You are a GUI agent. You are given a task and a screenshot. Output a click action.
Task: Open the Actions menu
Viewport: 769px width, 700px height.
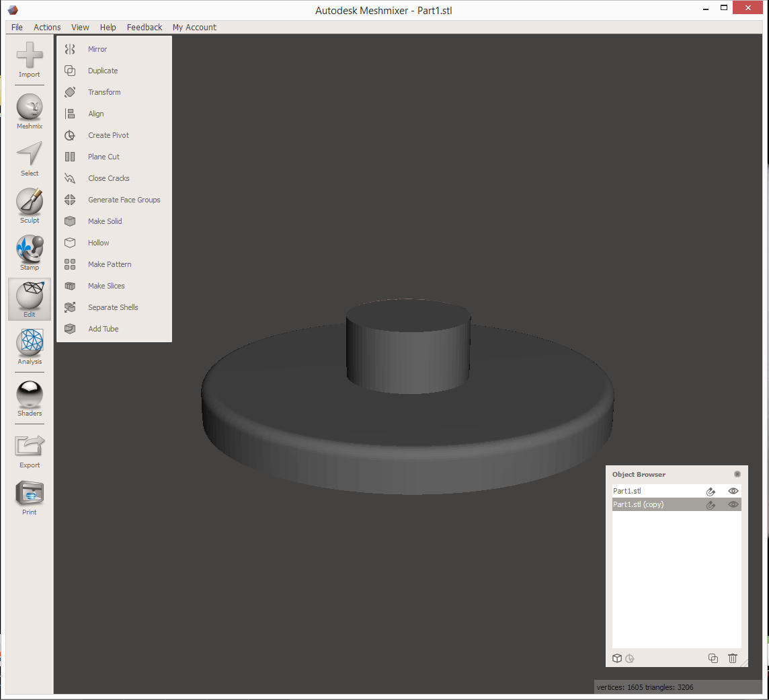coord(47,28)
